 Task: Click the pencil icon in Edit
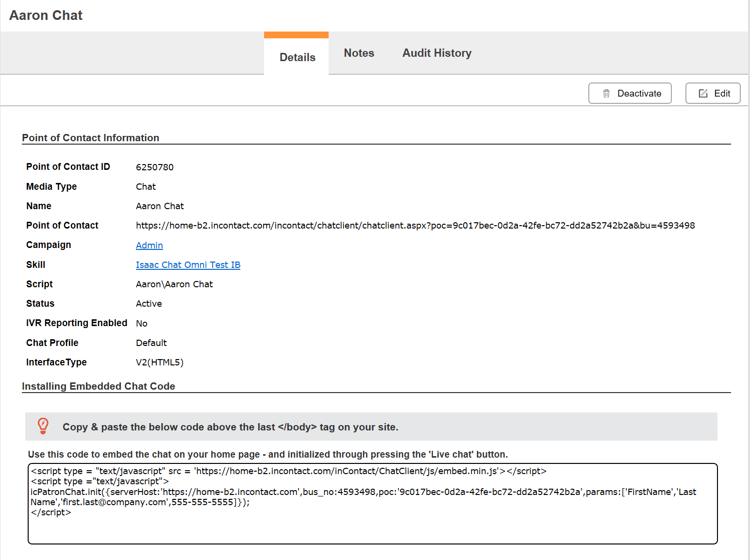tap(703, 93)
